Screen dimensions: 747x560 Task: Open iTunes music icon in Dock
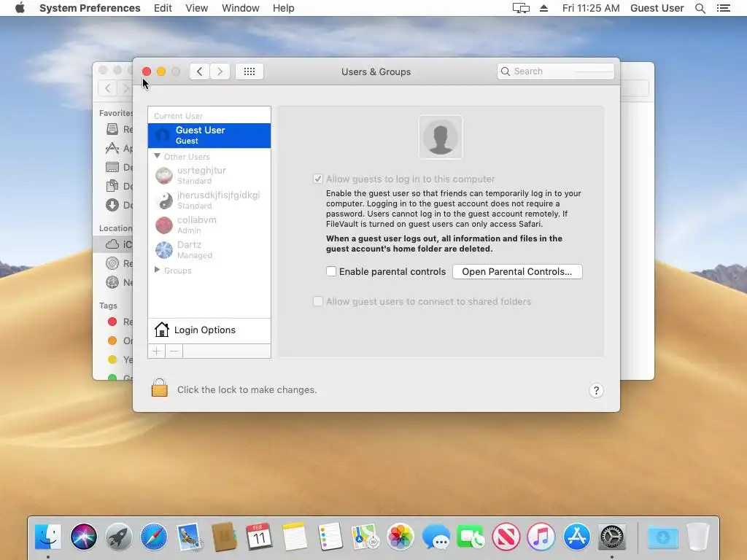[541, 537]
